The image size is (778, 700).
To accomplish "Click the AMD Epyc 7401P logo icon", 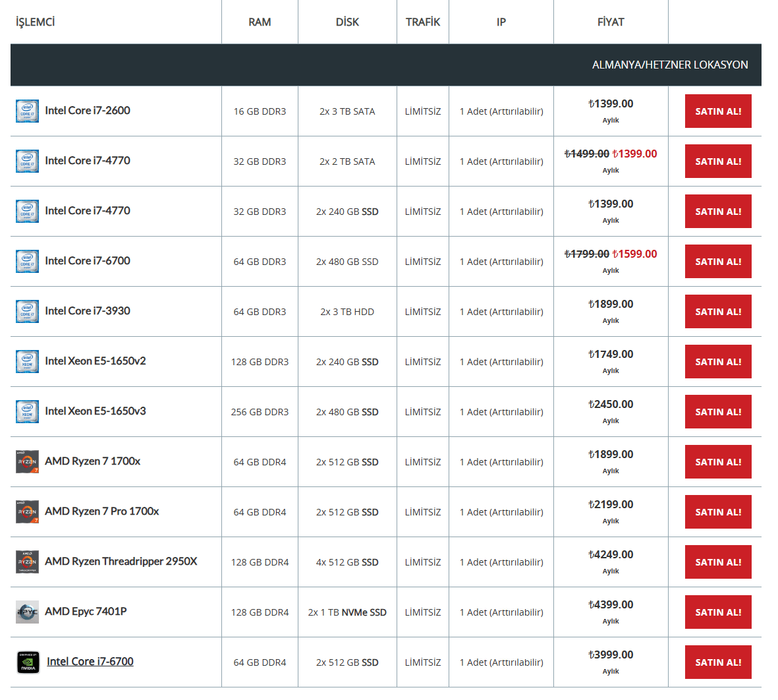I will (x=27, y=612).
